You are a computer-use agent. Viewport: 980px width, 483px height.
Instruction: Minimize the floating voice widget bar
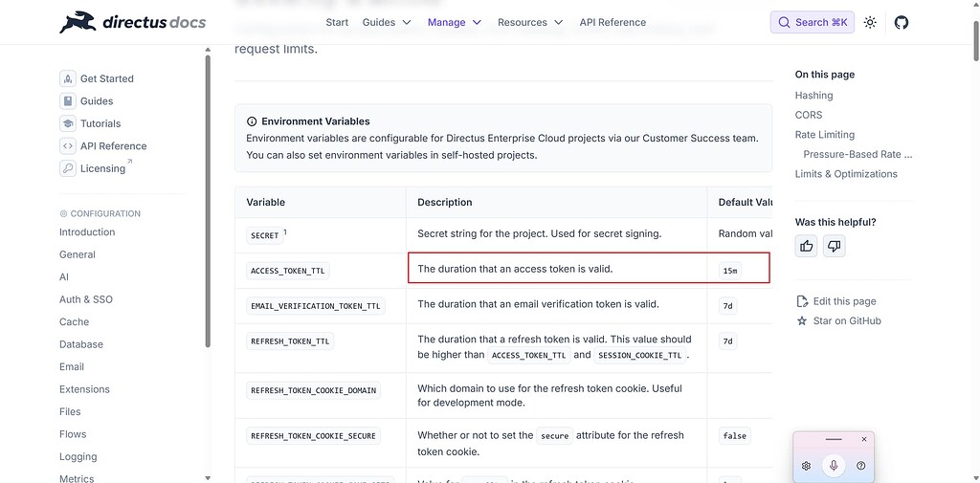tap(834, 439)
